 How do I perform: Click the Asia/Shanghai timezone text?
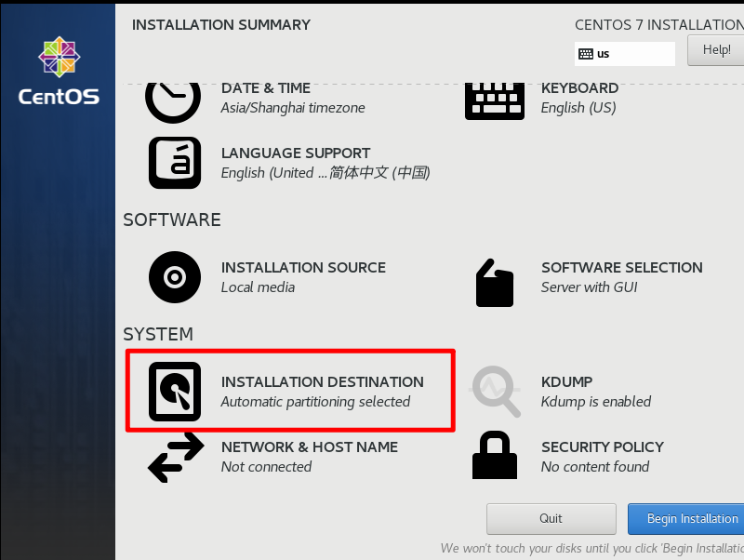(293, 108)
